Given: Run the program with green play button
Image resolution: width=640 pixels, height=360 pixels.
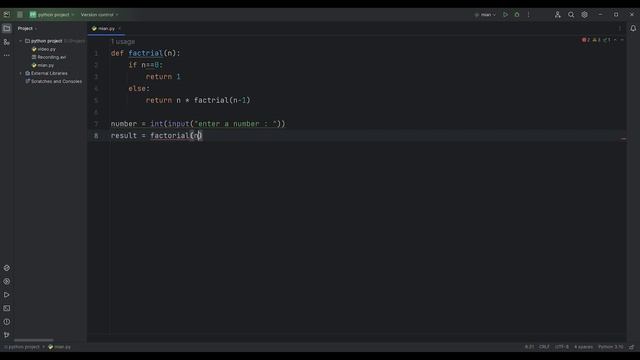Looking at the screenshot, I should pyautogui.click(x=505, y=15).
